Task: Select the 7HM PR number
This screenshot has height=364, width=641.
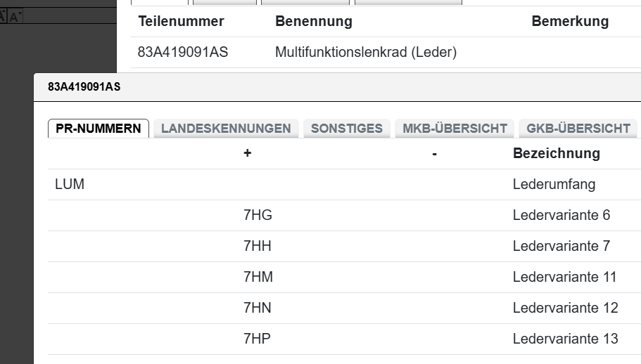Action: 258,278
